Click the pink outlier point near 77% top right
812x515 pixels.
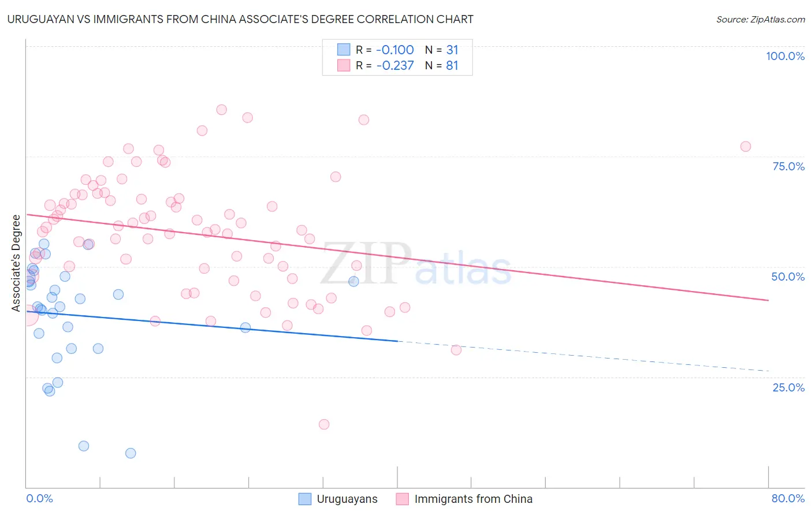[746, 147]
